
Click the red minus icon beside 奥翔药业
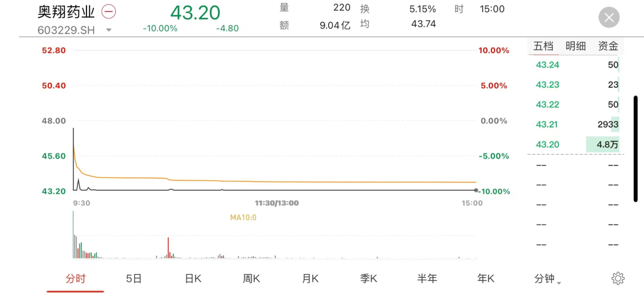tap(109, 12)
